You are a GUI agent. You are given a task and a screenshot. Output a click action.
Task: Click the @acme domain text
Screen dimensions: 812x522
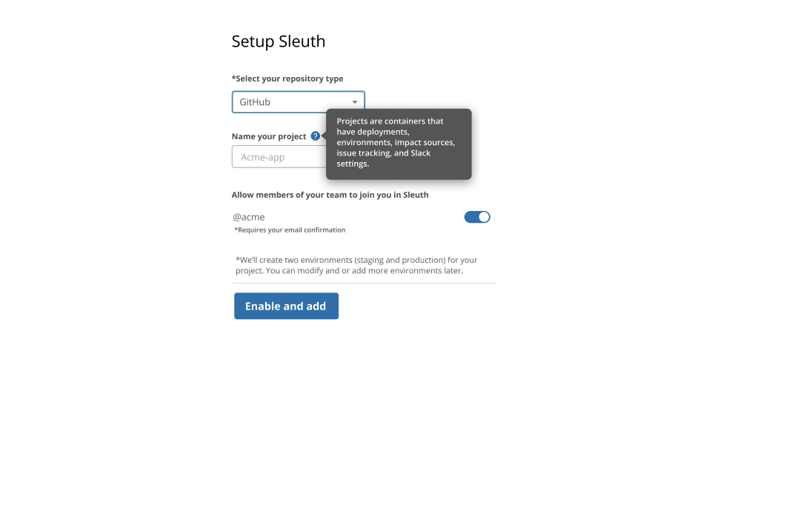pos(249,217)
